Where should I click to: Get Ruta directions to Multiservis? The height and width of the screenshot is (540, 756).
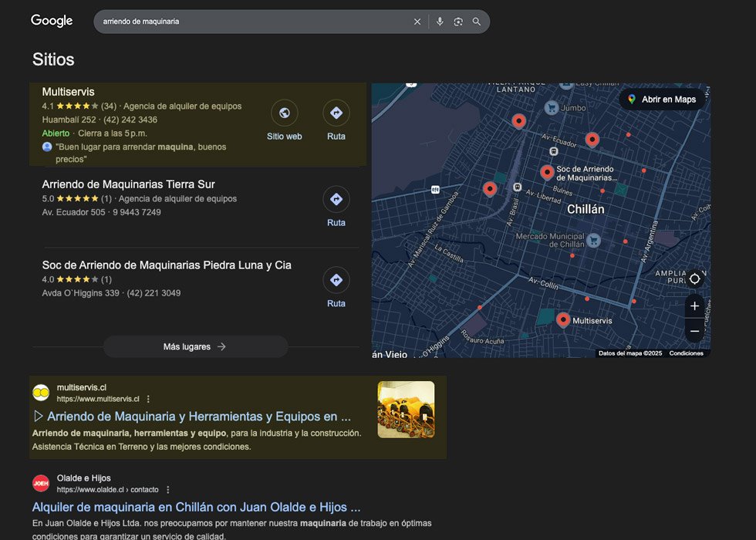coord(336,113)
